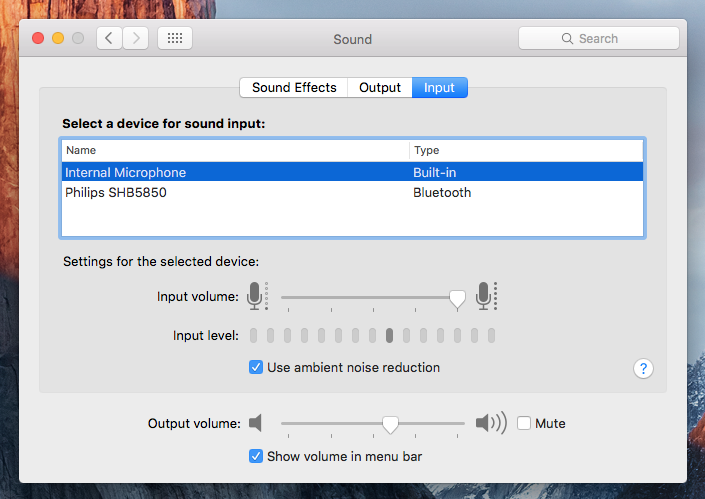705x499 pixels.
Task: Show all preferences with grid icon
Action: [x=175, y=38]
